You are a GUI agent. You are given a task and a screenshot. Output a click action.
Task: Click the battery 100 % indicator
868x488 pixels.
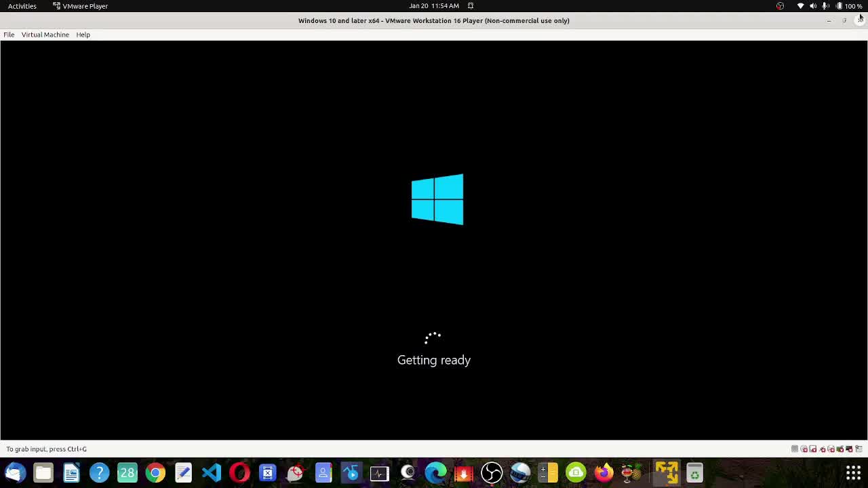(x=849, y=6)
